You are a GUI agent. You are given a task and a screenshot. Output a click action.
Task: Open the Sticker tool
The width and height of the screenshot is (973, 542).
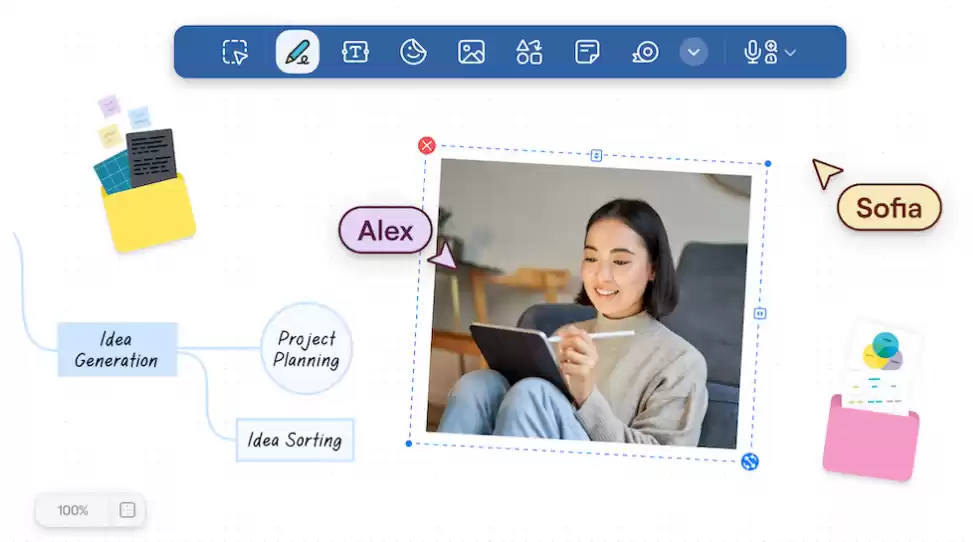(x=413, y=52)
